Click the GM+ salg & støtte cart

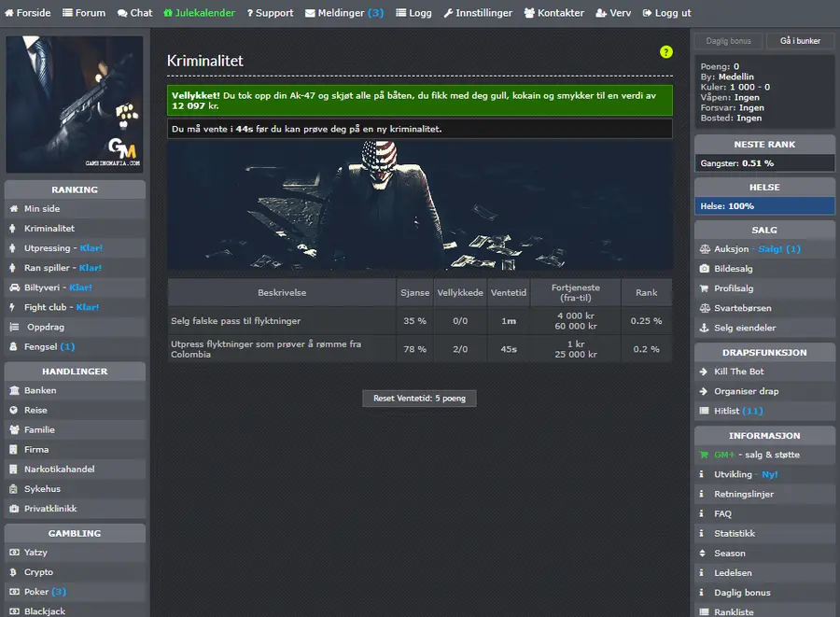[704, 455]
